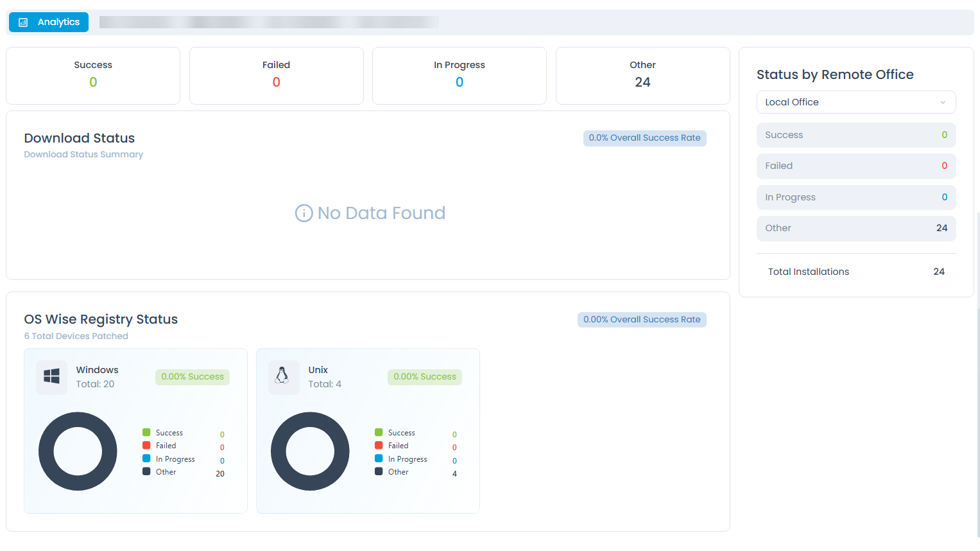Click the Other row in Remote Office panel
This screenshot has height=551, width=980.
855,229
